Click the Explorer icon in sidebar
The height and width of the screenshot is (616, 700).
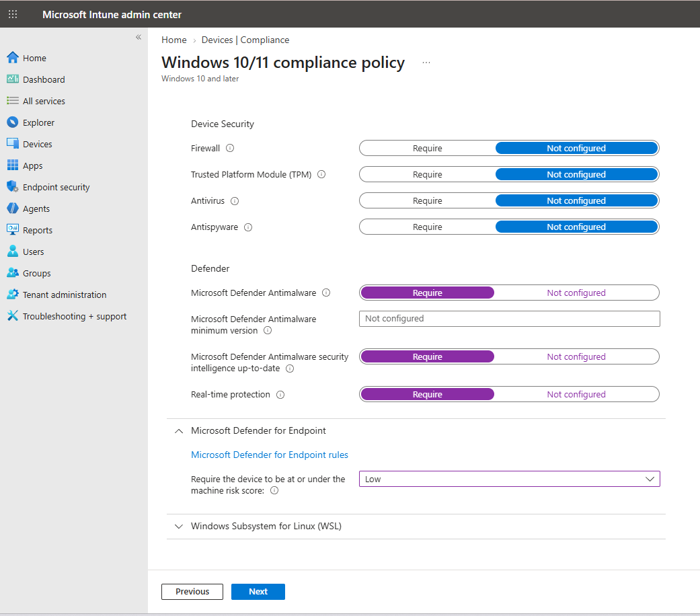pyautogui.click(x=13, y=122)
